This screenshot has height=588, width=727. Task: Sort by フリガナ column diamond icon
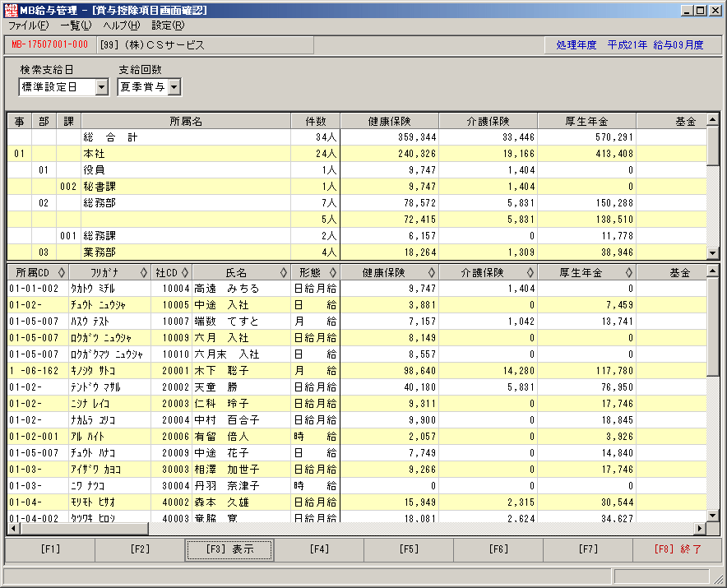click(144, 273)
